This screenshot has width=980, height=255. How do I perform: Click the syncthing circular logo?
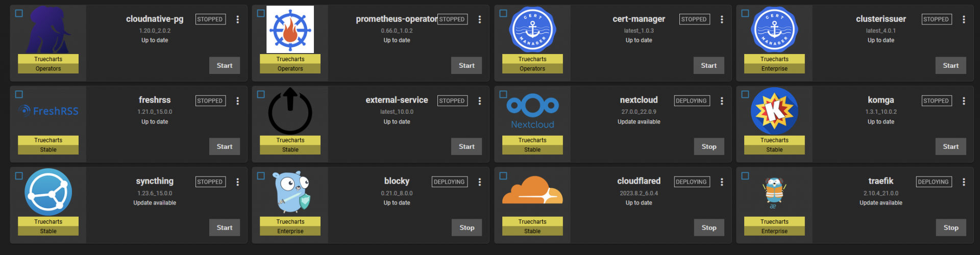point(48,192)
